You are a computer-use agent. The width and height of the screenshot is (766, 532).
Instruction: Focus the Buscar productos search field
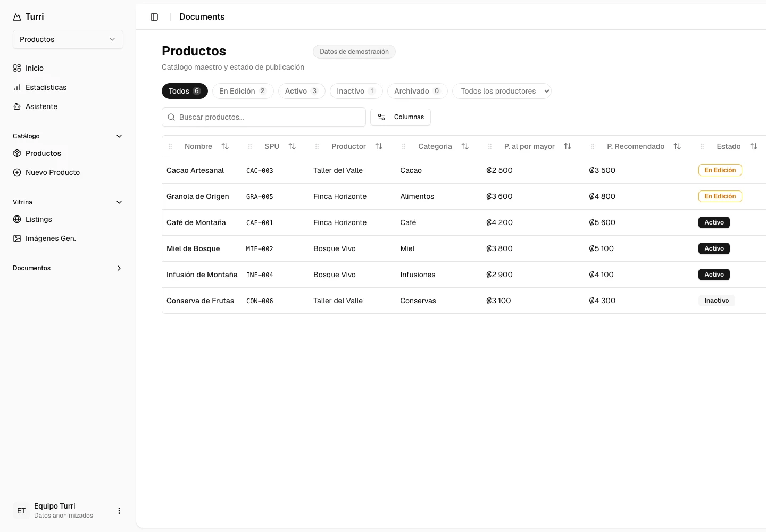[x=264, y=117]
